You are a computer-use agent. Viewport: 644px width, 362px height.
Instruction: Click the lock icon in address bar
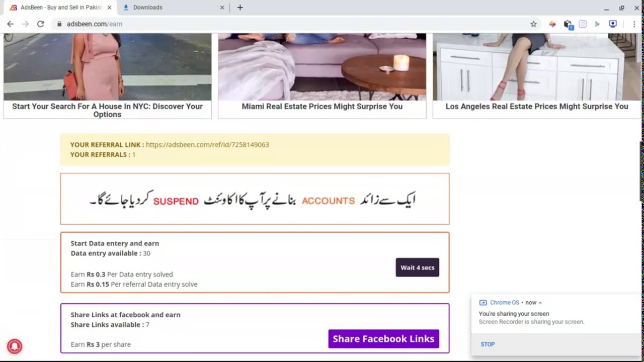59,24
